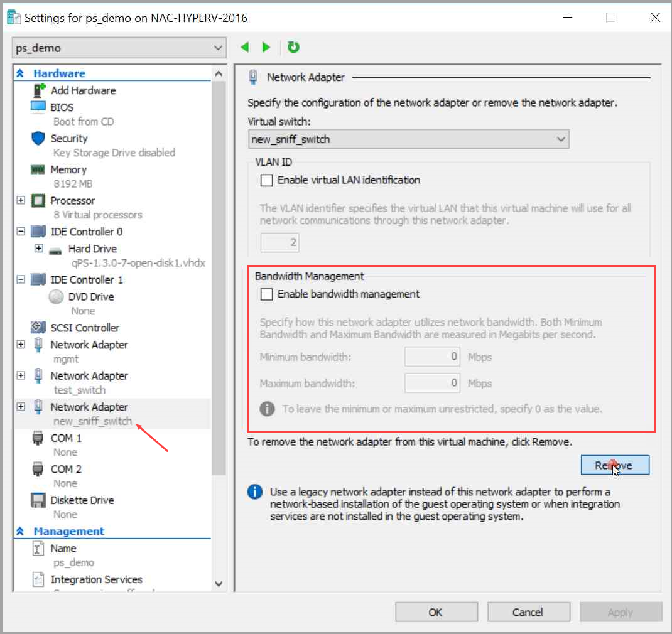Click the Refresh icon in the toolbar
The image size is (672, 634).
(293, 47)
